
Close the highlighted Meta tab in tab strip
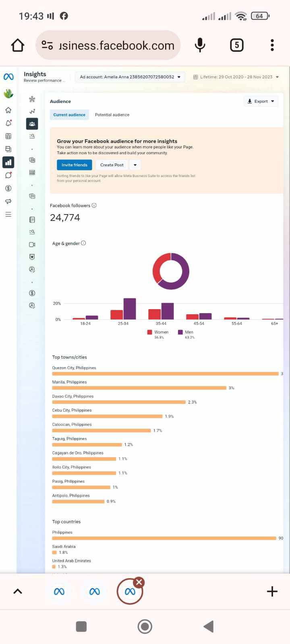(139, 582)
